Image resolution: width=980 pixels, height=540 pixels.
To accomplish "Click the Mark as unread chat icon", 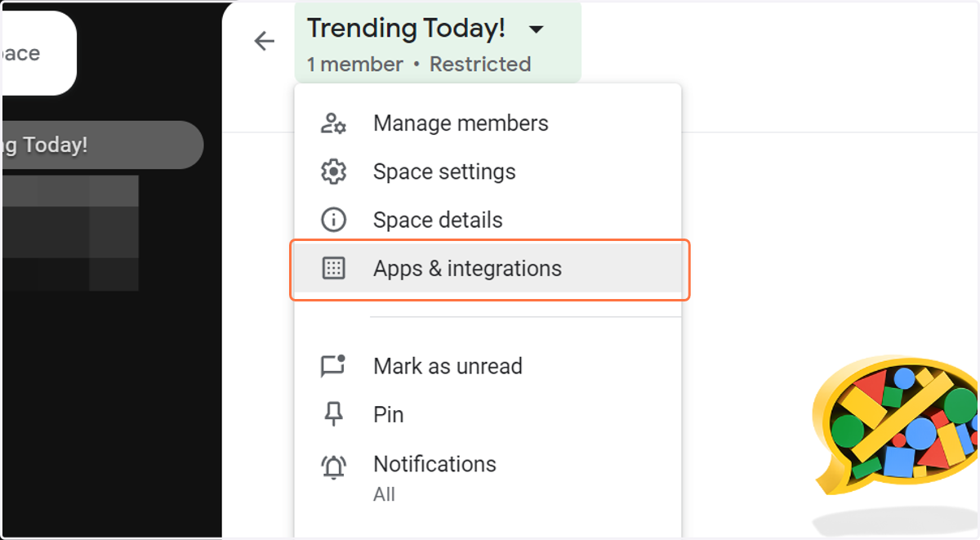I will (333, 366).
